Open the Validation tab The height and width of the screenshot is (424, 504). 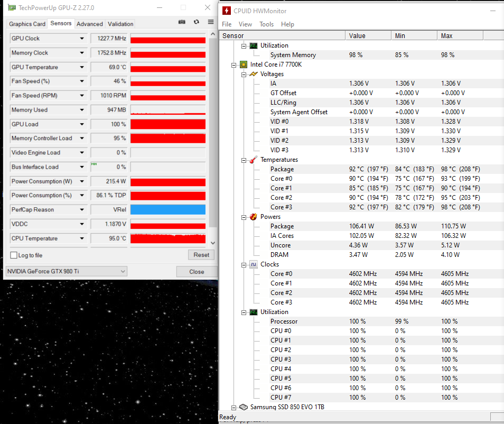coord(120,24)
